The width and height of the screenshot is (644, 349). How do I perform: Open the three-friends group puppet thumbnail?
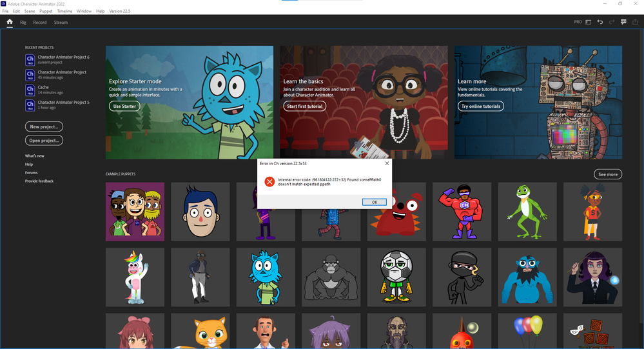tap(135, 212)
